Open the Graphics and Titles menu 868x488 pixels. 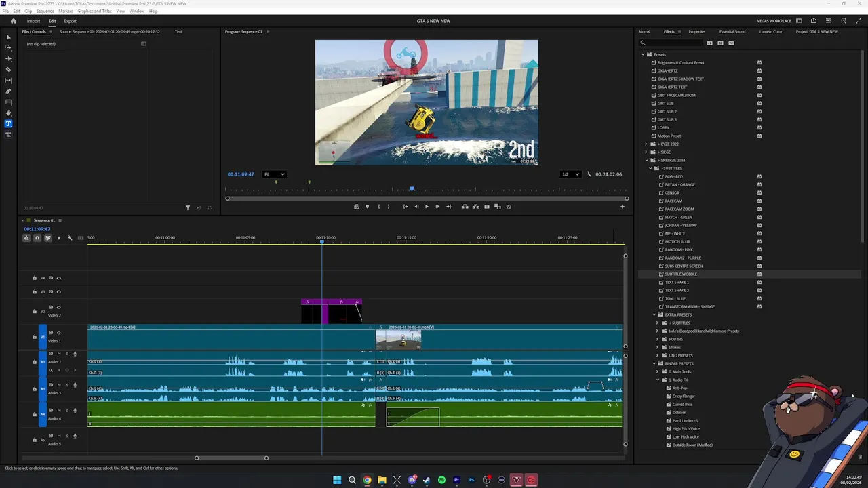pos(95,12)
